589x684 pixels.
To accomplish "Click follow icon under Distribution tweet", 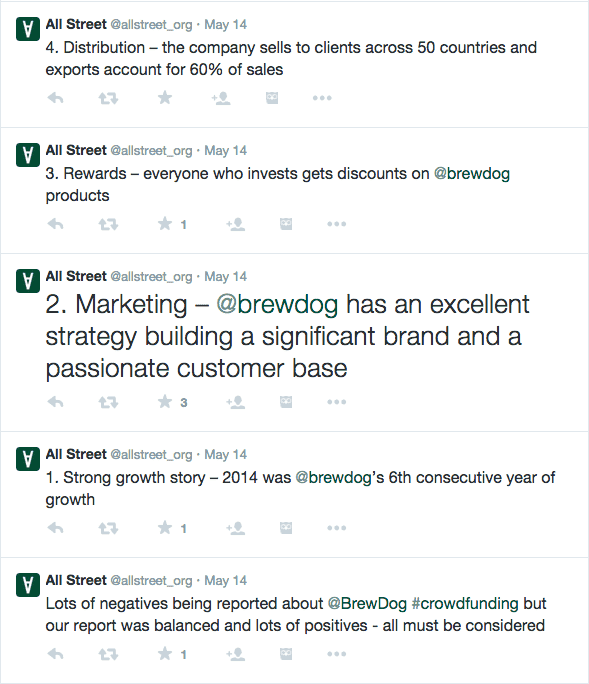I will click(x=221, y=98).
